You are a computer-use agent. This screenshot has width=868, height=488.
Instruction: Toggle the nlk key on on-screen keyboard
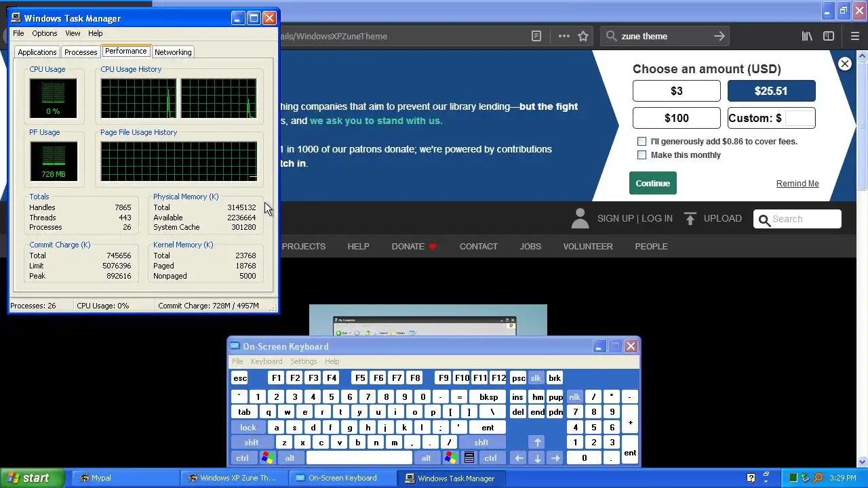pyautogui.click(x=574, y=396)
